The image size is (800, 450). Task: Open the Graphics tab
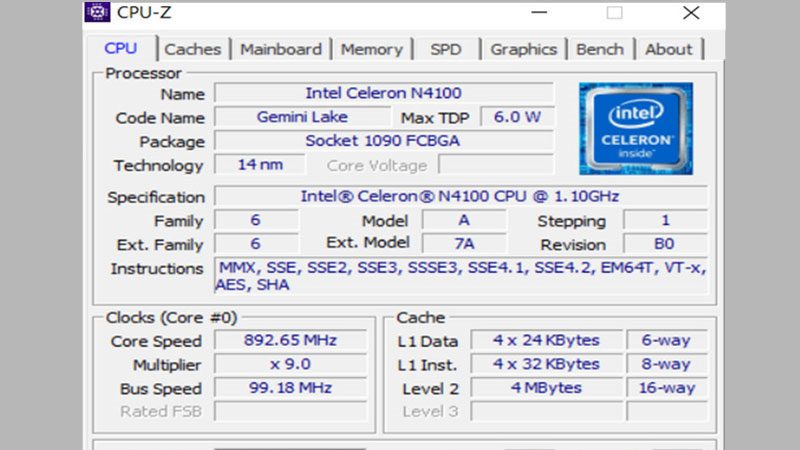[x=523, y=49]
